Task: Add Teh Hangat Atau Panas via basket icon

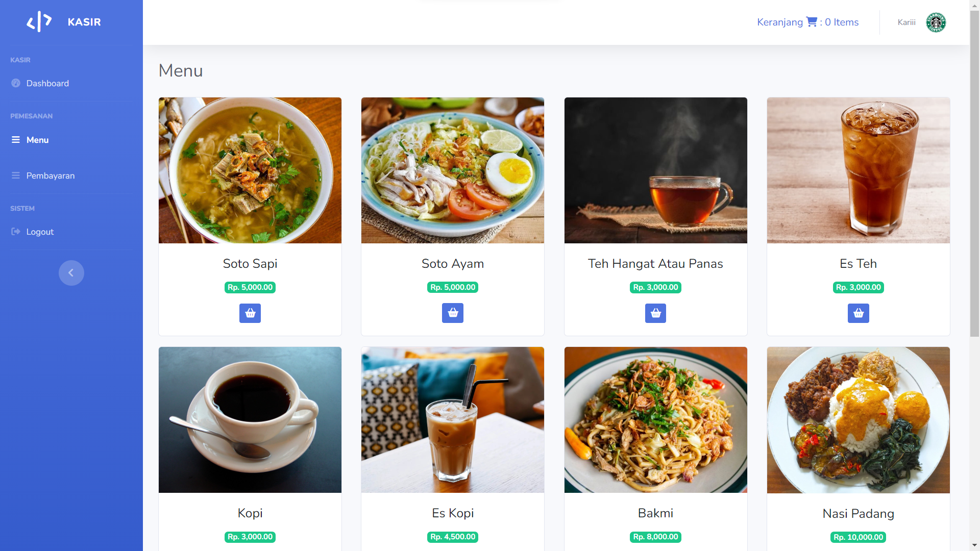Action: coord(655,313)
